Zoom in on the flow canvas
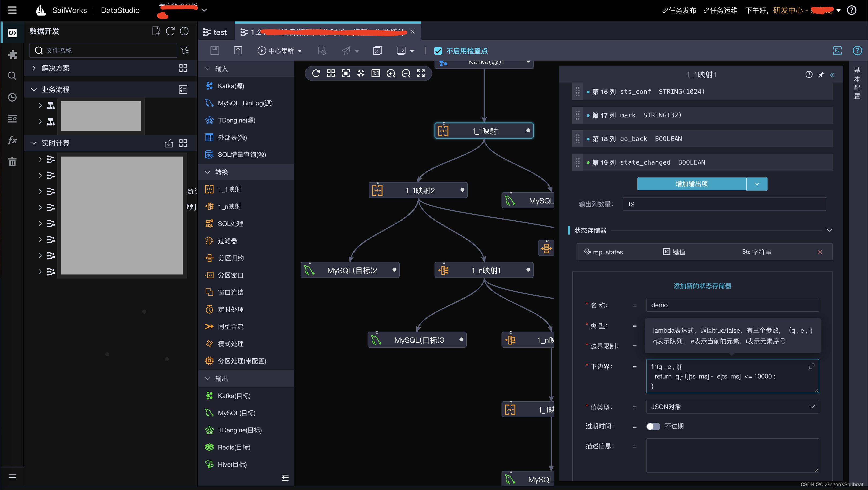Image resolution: width=868 pixels, height=490 pixels. point(391,73)
